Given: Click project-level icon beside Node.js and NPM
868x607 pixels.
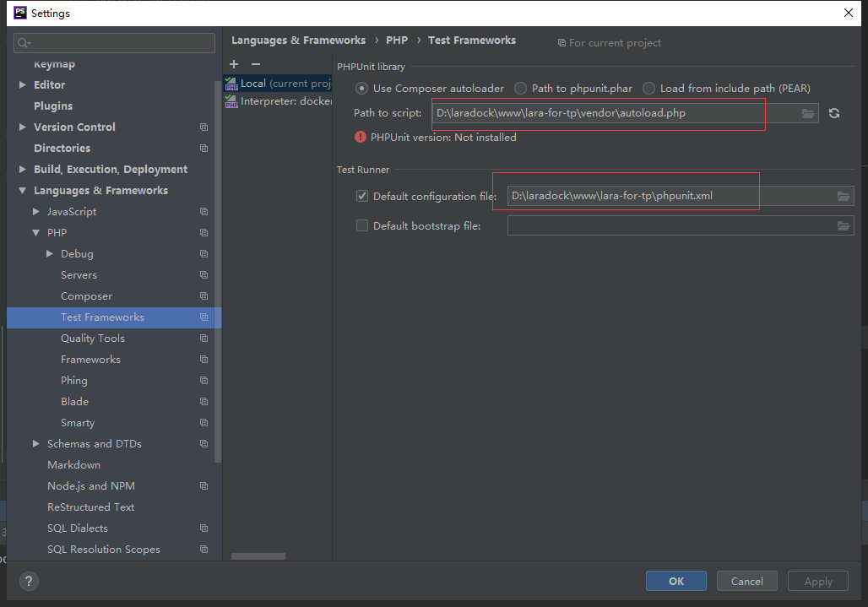Looking at the screenshot, I should click(203, 485).
